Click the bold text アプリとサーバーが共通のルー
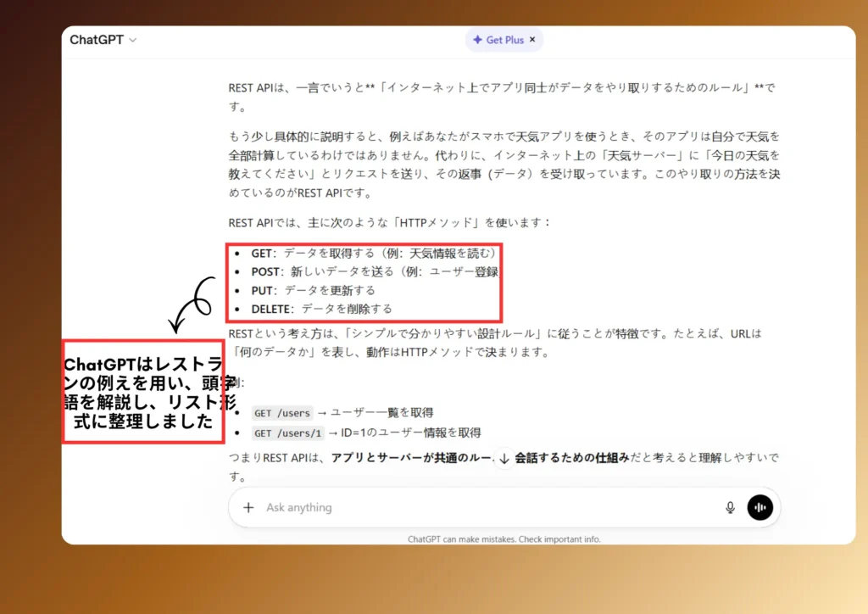Image resolution: width=868 pixels, height=614 pixels. (x=412, y=458)
